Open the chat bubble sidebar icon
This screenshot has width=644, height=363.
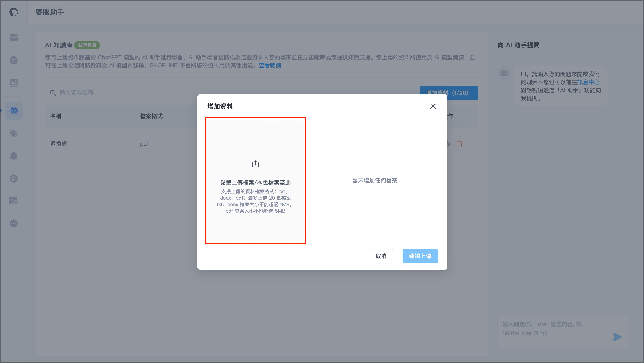tap(14, 60)
